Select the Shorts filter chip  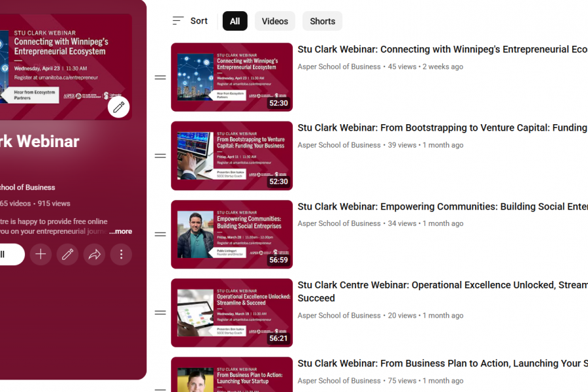(x=323, y=21)
